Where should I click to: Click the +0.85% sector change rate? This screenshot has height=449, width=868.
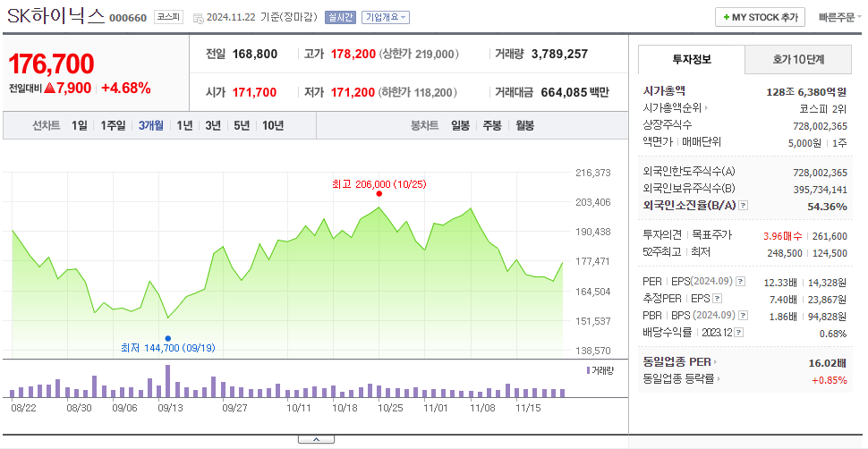(x=830, y=380)
